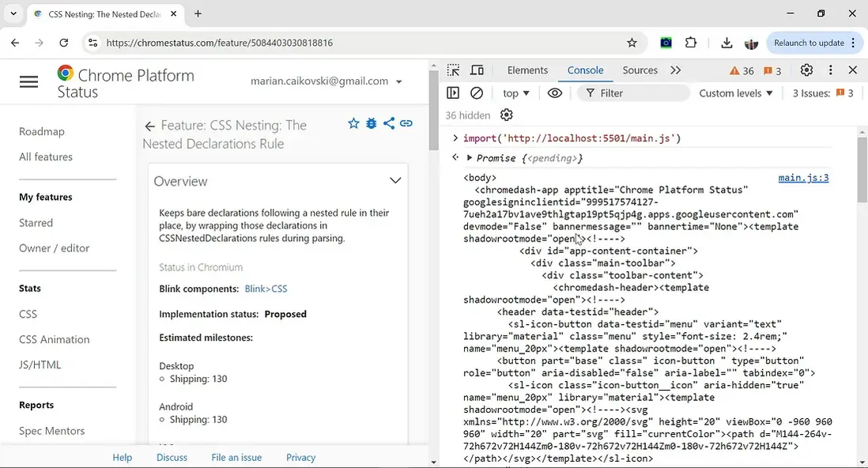The image size is (868, 468).
Task: Click the bug report icon beside the feature title
Action: [x=372, y=123]
